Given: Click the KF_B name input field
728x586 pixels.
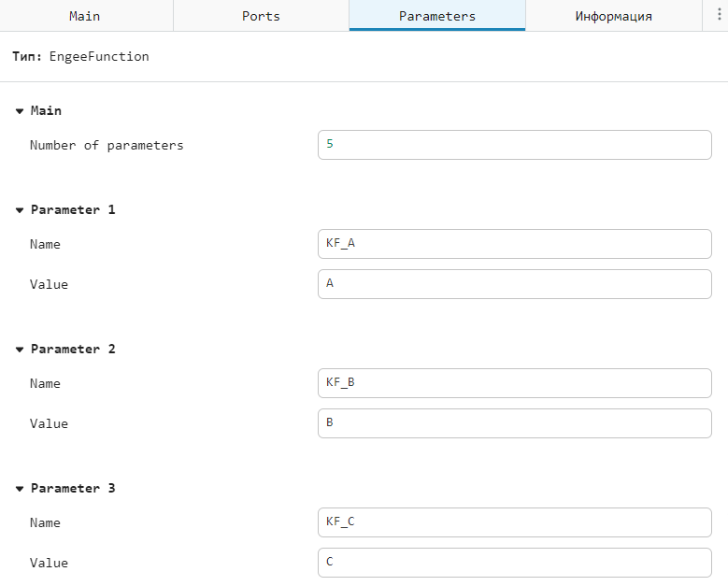Looking at the screenshot, I should 514,383.
